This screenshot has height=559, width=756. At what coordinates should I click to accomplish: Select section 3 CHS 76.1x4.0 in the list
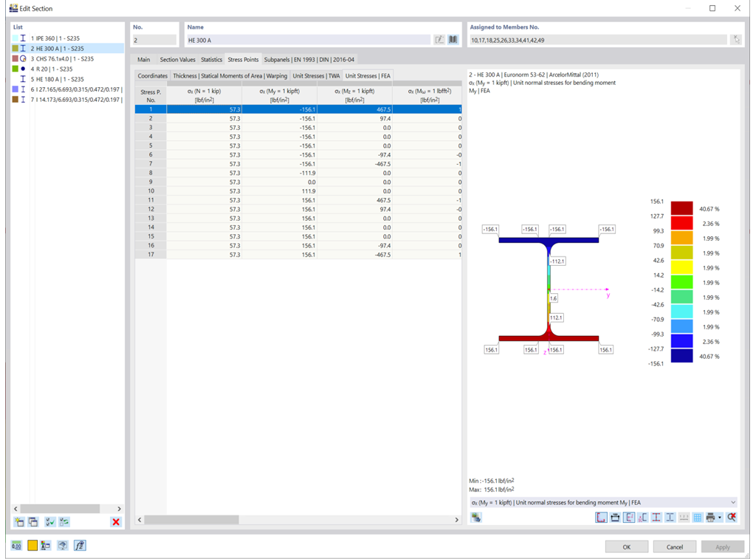point(67,59)
